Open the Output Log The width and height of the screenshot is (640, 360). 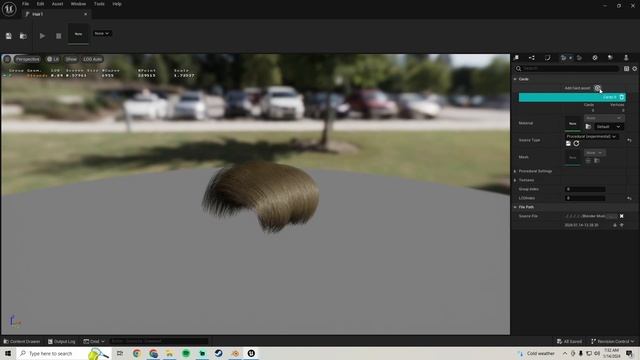(62, 341)
